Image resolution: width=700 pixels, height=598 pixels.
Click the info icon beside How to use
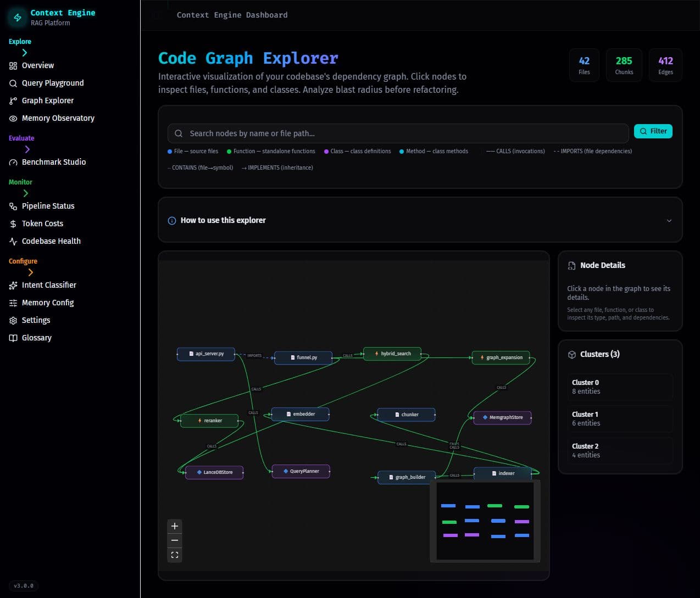(172, 221)
